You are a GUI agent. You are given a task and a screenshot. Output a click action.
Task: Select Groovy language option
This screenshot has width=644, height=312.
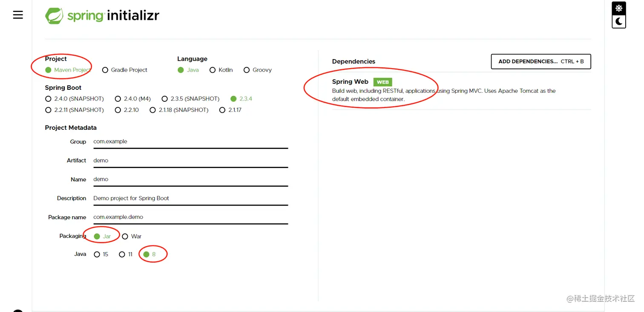[257, 70]
